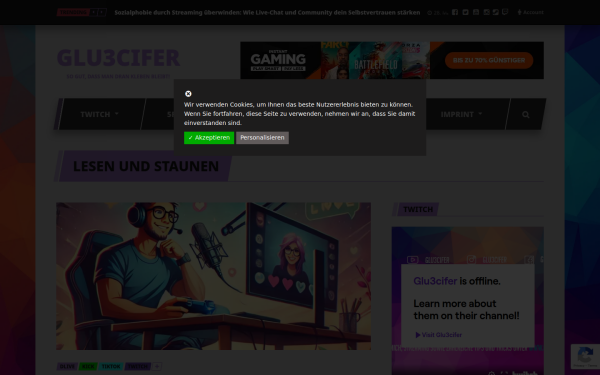Image resolution: width=600 pixels, height=375 pixels.
Task: Show previous trending headline arrow
Action: tap(93, 12)
